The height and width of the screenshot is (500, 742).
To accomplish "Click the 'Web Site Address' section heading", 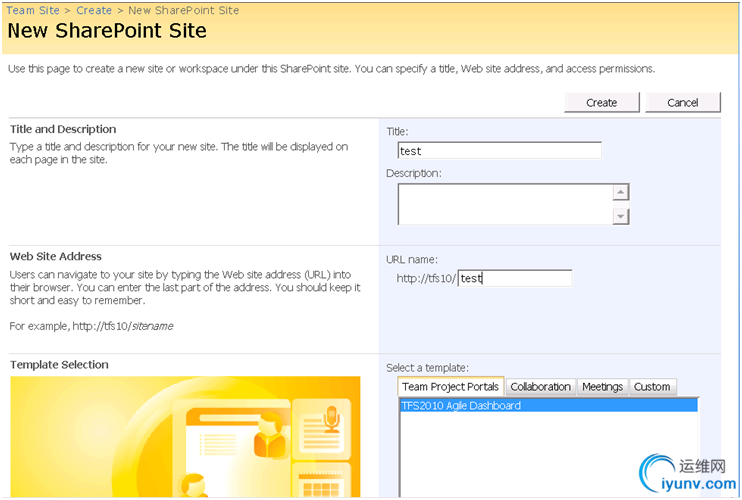I will click(56, 256).
